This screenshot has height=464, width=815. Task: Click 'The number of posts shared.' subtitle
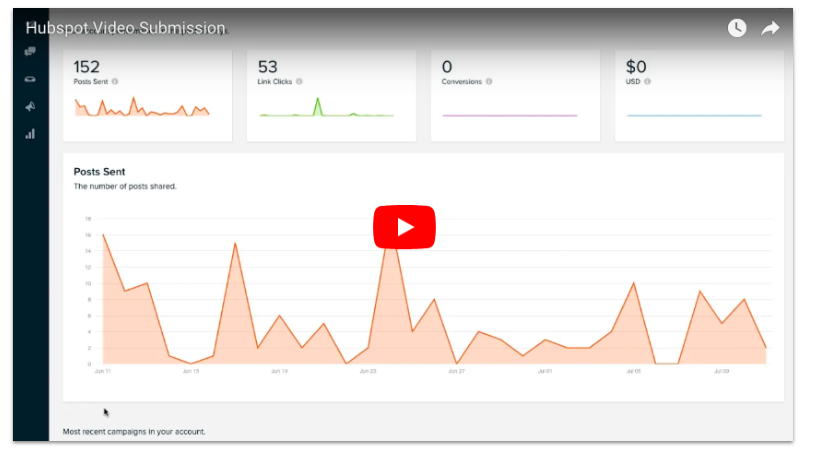(x=125, y=187)
